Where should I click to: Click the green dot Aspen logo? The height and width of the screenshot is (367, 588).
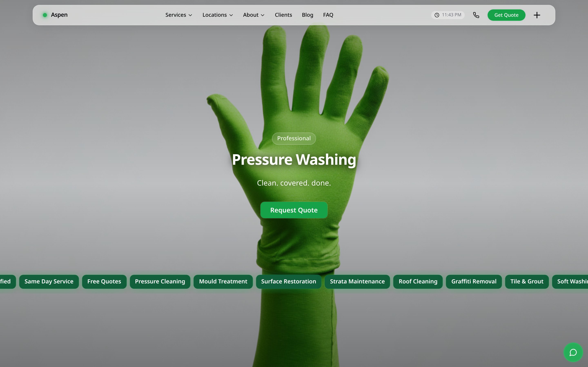55,15
